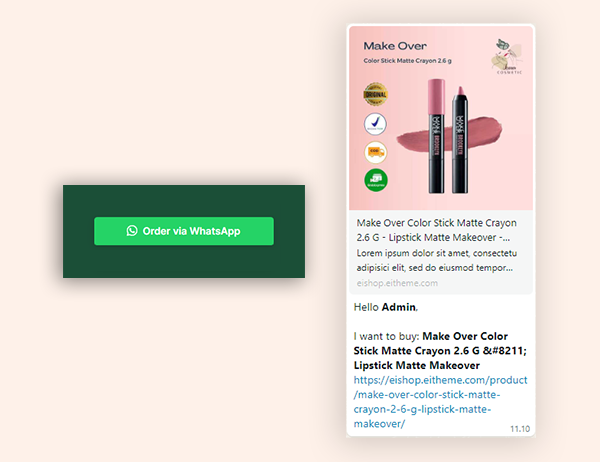Click the bold product name in message
This screenshot has height=462, width=600.
click(440, 351)
